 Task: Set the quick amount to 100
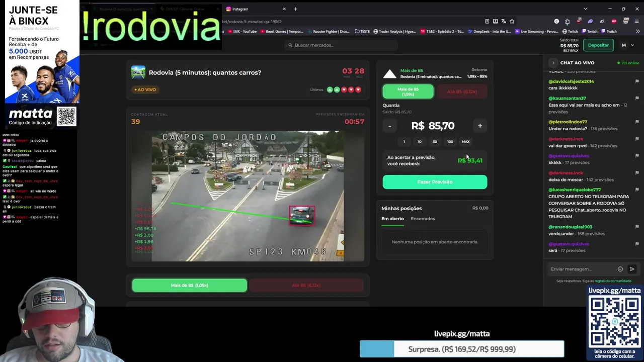pos(450,141)
